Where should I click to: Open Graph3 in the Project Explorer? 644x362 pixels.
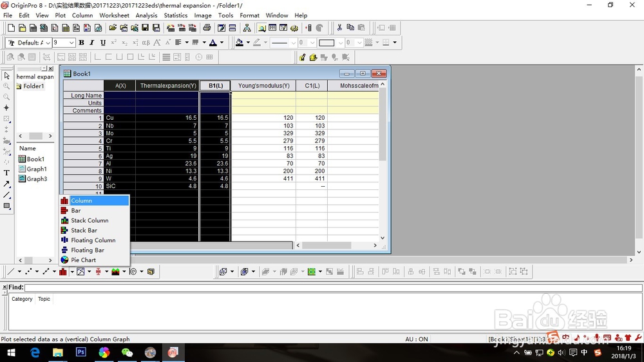coord(33,178)
